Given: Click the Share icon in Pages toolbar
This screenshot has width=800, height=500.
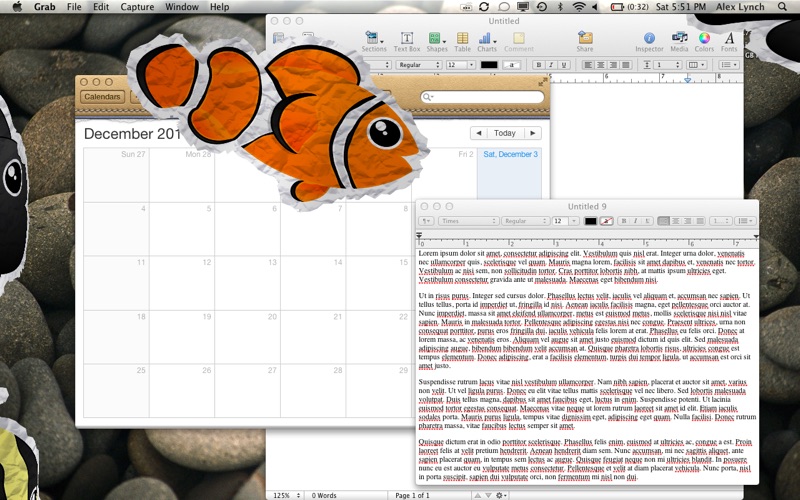Looking at the screenshot, I should pos(585,42).
